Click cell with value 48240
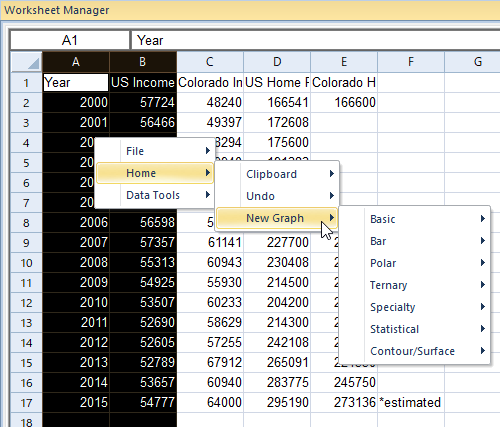Viewport: 500px width, 427px height. 210,102
